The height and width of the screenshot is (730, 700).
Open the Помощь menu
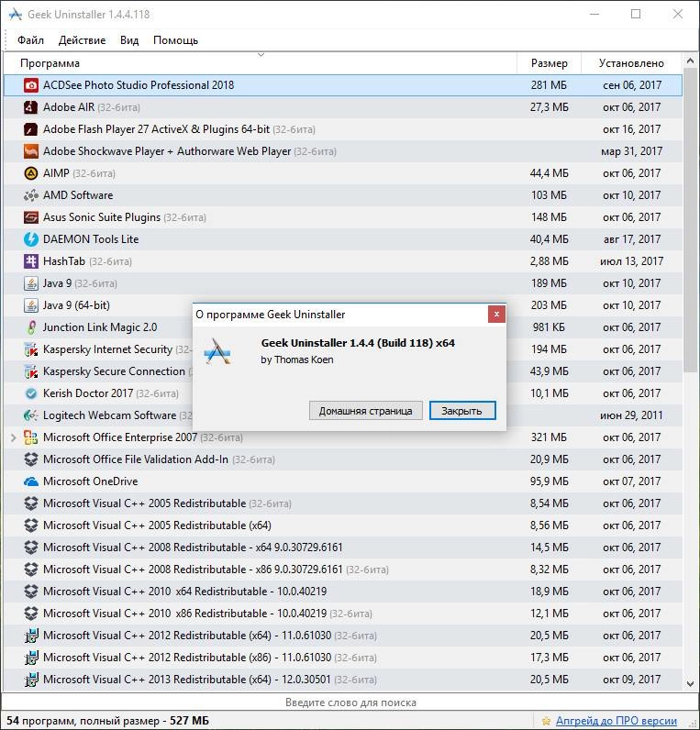175,40
